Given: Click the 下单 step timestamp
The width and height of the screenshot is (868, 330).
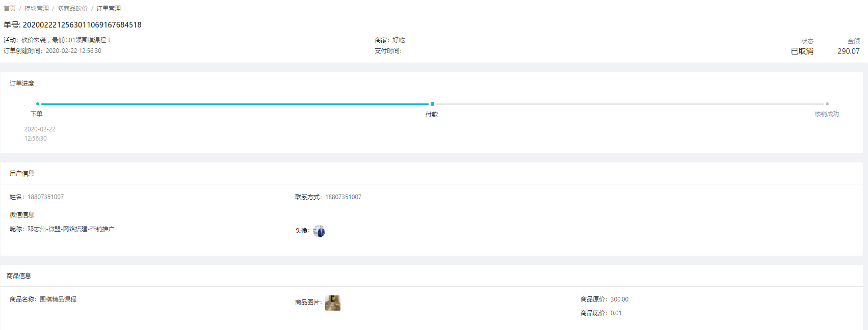Looking at the screenshot, I should coord(39,134).
